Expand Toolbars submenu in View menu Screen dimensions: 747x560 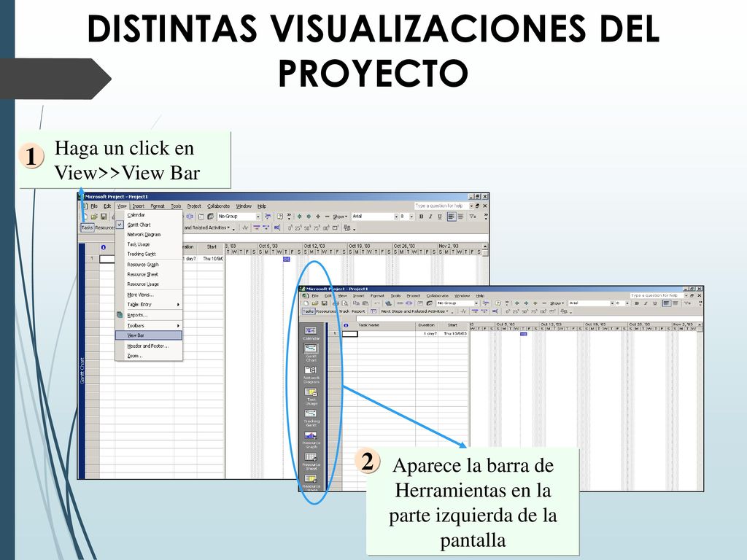(x=149, y=325)
